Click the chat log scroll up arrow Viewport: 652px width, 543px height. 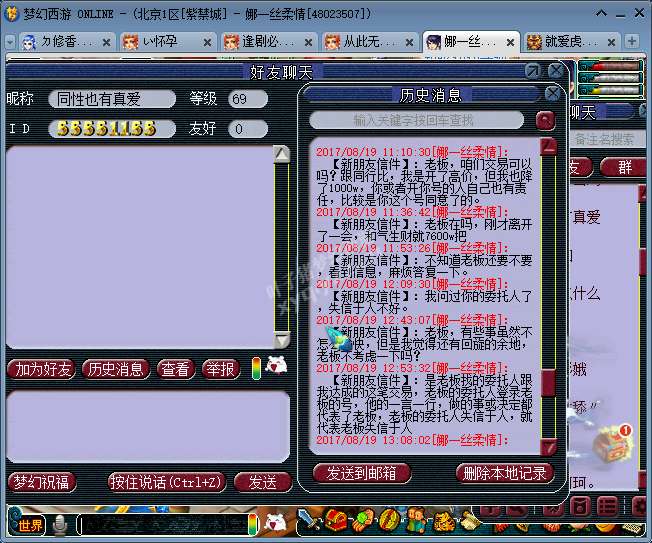[282, 154]
